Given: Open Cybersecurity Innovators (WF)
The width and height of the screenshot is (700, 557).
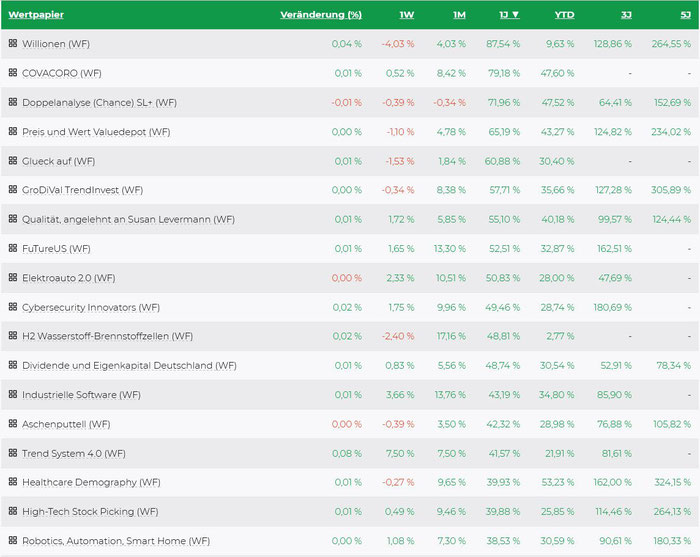Looking at the screenshot, I should click(x=91, y=308).
